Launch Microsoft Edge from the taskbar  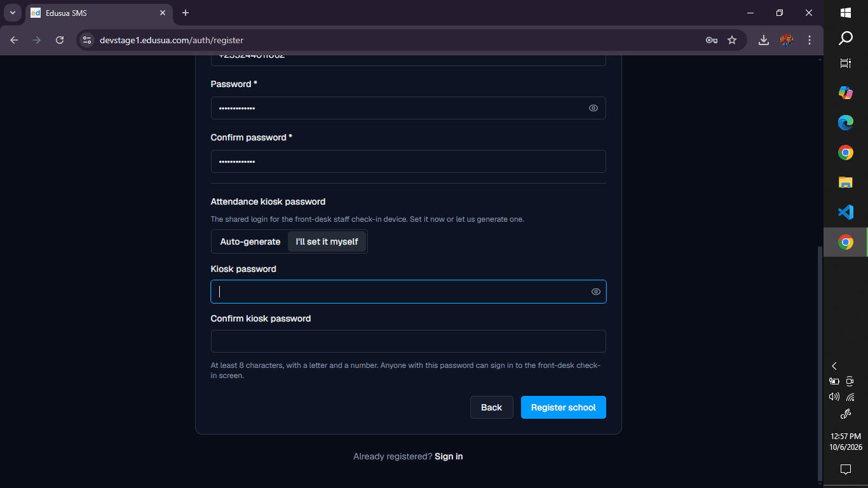(846, 123)
